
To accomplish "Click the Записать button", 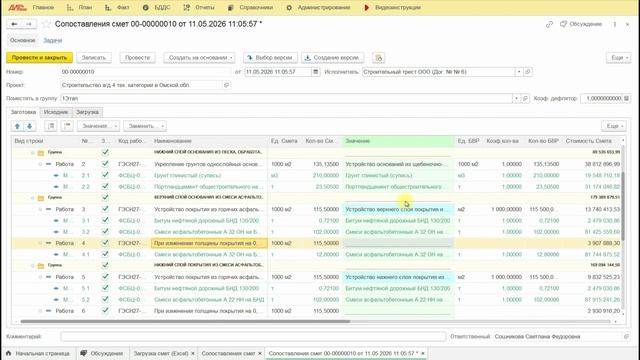I will click(93, 58).
